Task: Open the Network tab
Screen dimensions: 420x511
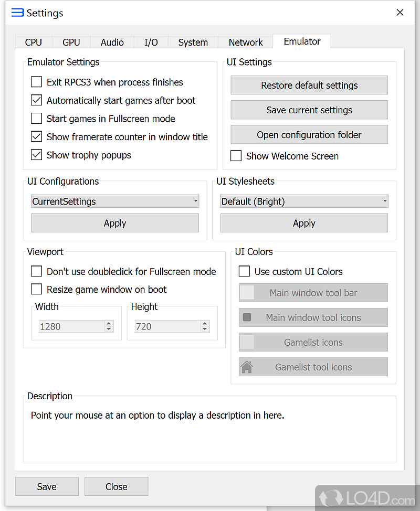Action: [246, 42]
